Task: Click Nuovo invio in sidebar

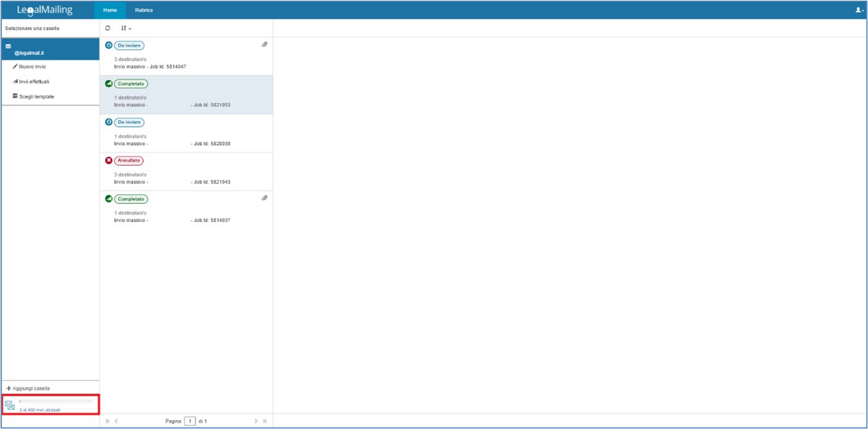Action: click(33, 67)
